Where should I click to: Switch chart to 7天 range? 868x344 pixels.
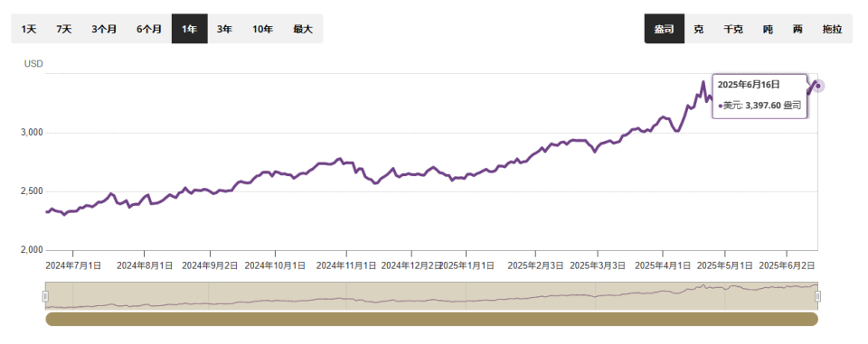tap(63, 29)
